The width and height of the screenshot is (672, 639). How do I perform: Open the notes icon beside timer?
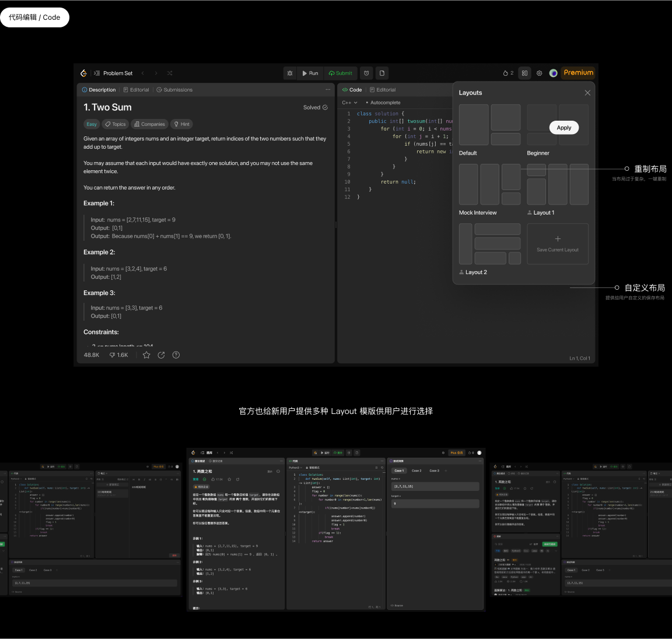pyautogui.click(x=382, y=73)
